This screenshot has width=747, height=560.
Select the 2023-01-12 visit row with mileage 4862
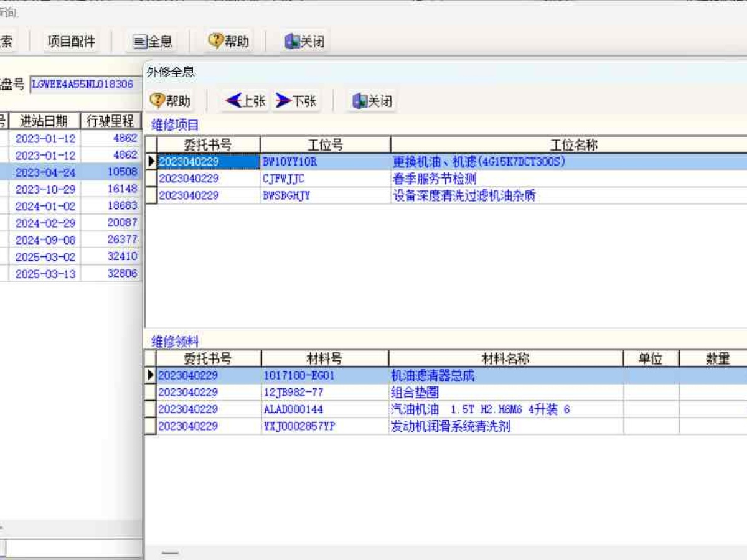tap(45, 138)
